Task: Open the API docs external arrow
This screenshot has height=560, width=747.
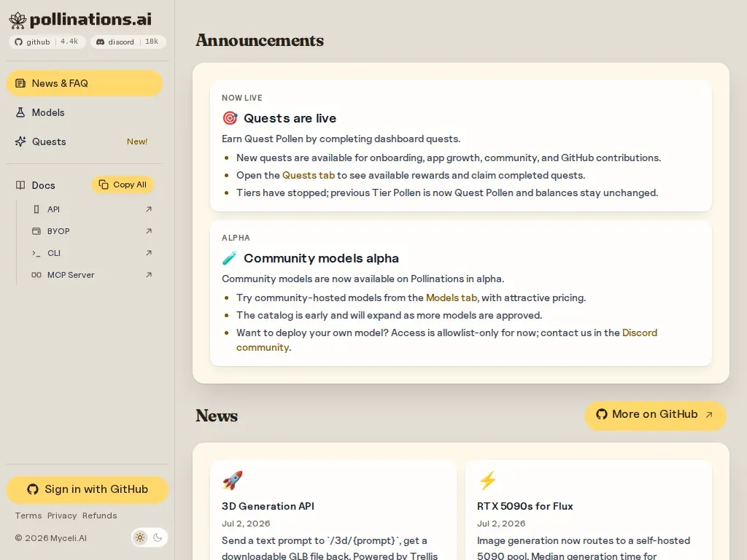Action: point(149,209)
